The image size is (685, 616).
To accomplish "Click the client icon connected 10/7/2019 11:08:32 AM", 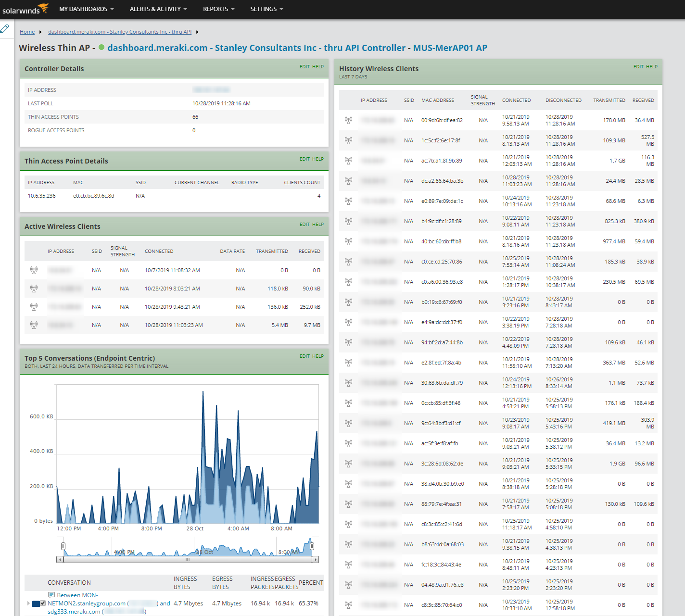I will coord(34,270).
